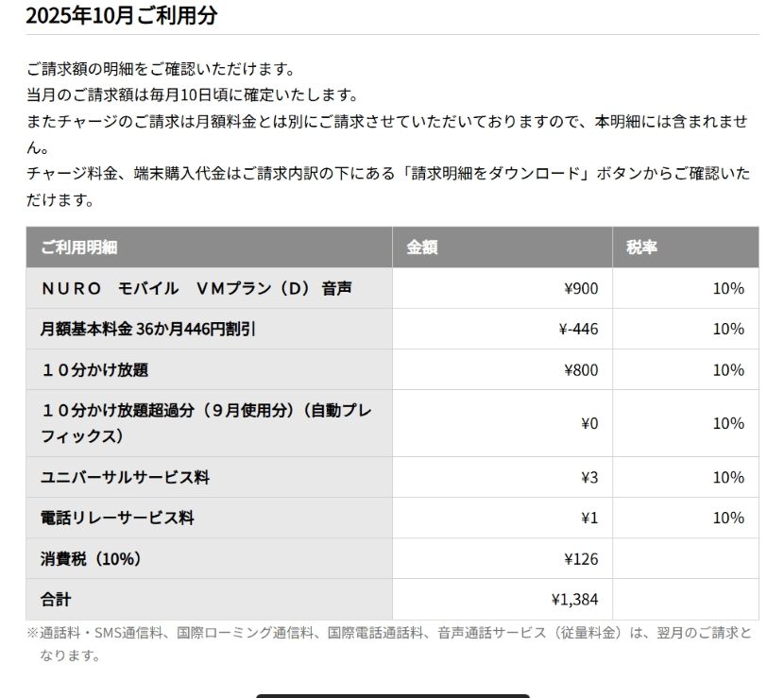The height and width of the screenshot is (698, 784).
Task: Select the 10分かけ放題 row label
Action: point(94,369)
